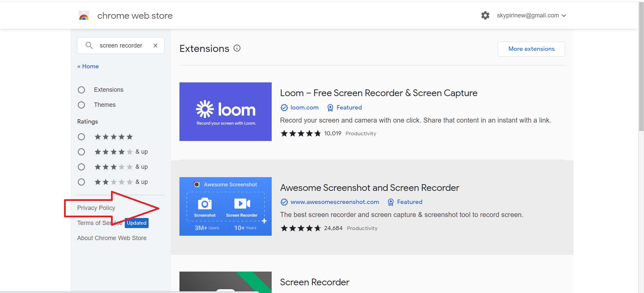Click the Awesome Screenshot Featured badge icon

pos(391,202)
